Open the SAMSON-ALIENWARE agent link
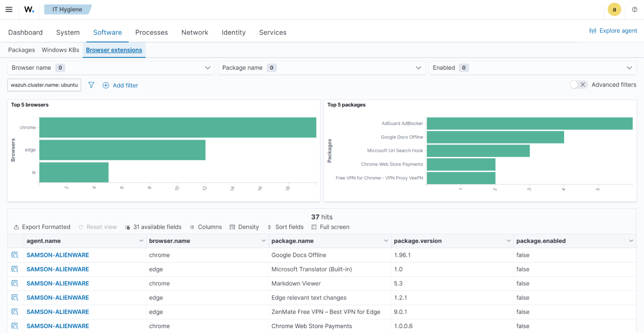Viewport: 644px width, 333px height. click(58, 255)
